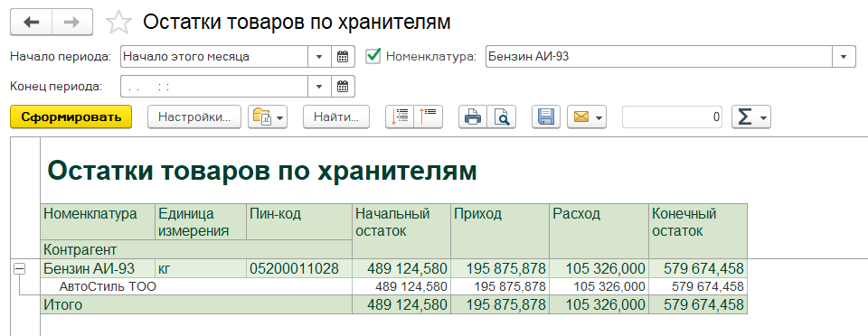The height and width of the screenshot is (336, 868).
Task: Open report variants dropdown menu
Action: [x=268, y=117]
